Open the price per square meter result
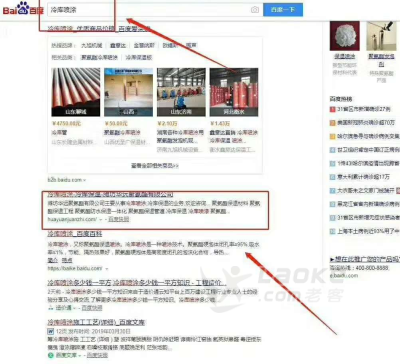This screenshot has width=400, height=364. [x=137, y=283]
